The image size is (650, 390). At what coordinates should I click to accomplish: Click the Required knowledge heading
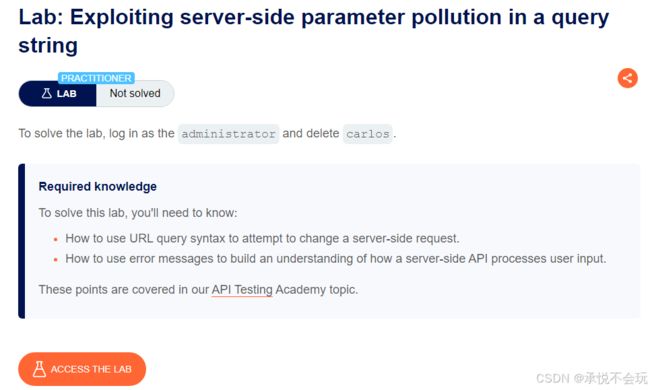pos(97,187)
